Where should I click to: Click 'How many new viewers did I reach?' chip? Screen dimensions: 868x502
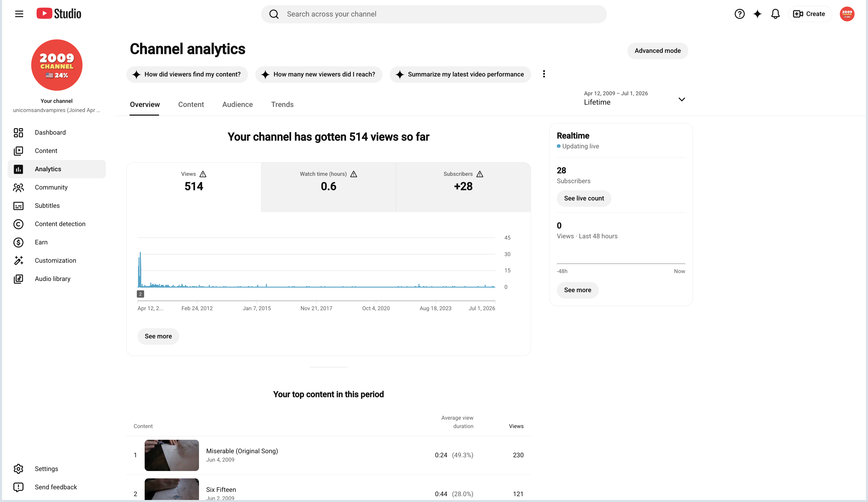click(319, 74)
